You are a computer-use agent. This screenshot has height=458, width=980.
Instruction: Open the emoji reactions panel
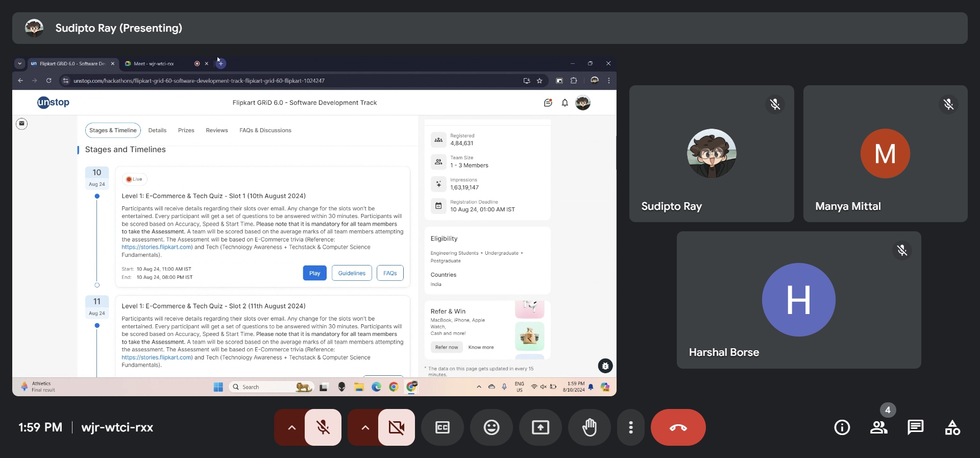click(x=492, y=427)
